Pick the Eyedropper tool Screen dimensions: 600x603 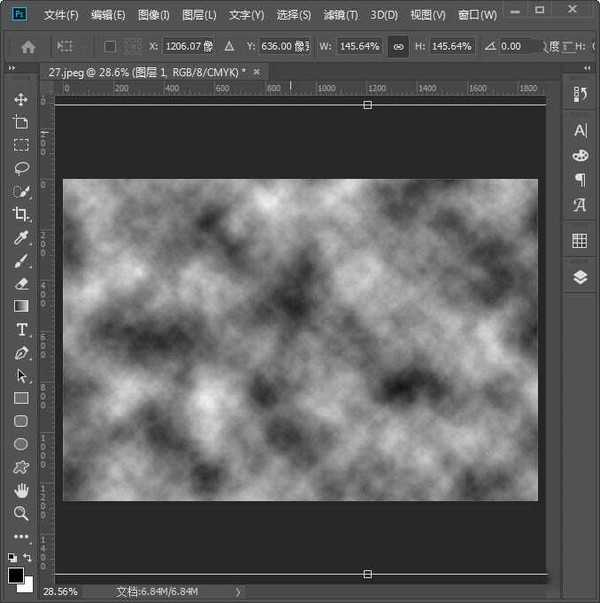coord(21,238)
